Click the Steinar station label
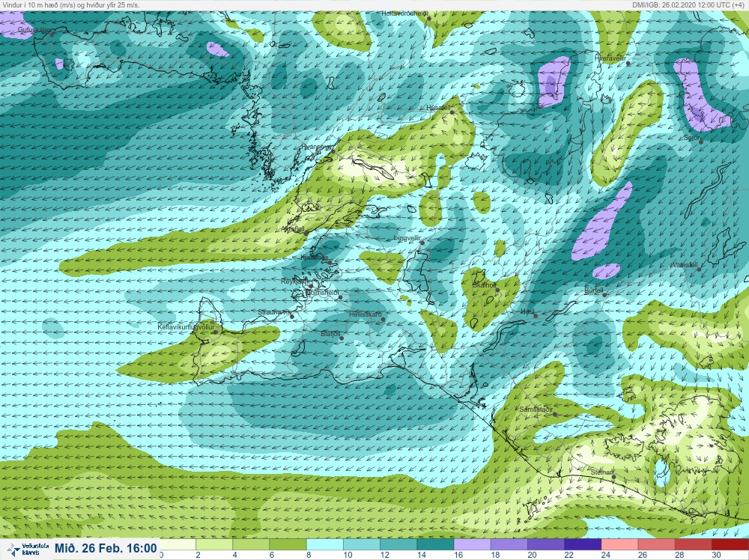Screen dimensions: 749x560 click(x=601, y=472)
